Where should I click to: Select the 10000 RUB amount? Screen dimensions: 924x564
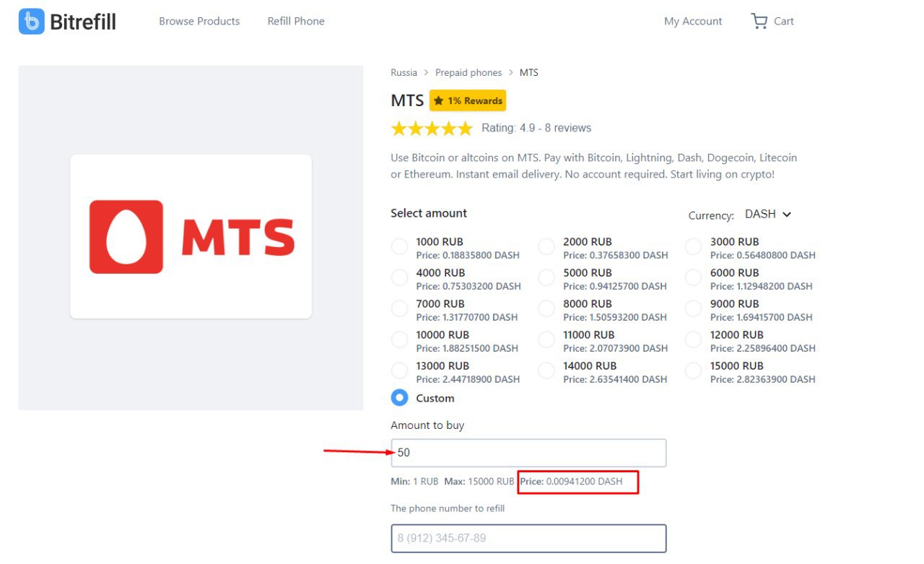click(399, 340)
